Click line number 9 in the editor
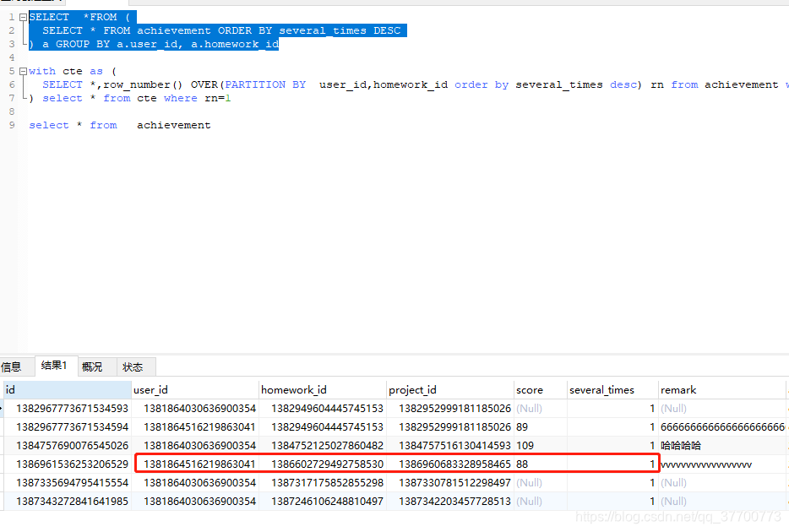 pyautogui.click(x=12, y=124)
